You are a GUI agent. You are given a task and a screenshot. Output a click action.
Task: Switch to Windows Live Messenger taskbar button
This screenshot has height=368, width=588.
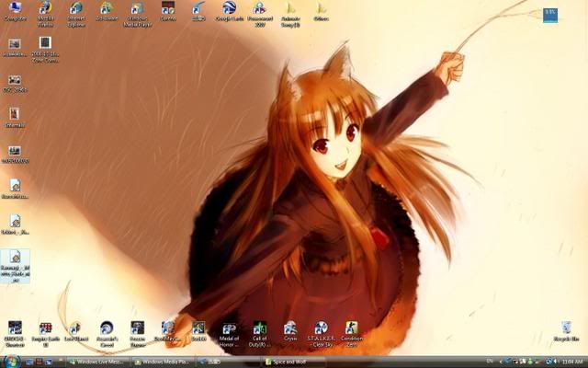click(x=99, y=362)
